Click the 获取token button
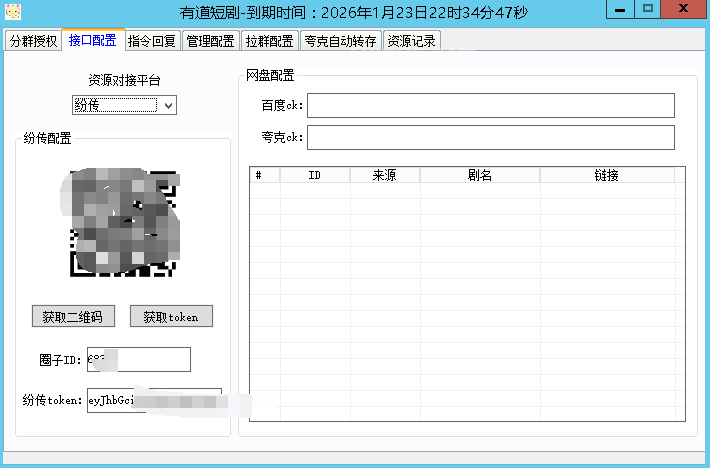This screenshot has height=468, width=710. tap(171, 316)
